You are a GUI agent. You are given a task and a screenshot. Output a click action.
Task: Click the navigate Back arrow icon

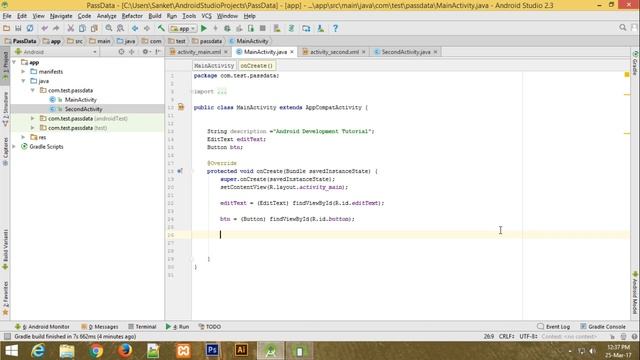coord(135,28)
